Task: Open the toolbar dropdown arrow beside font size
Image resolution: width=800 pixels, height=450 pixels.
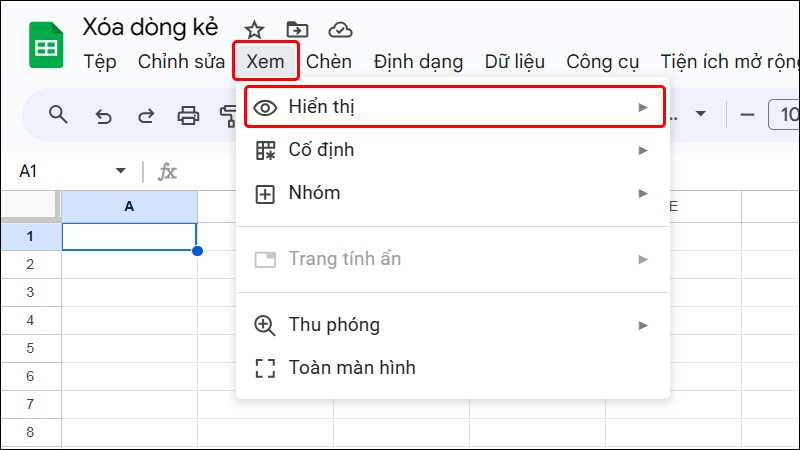Action: [701, 113]
